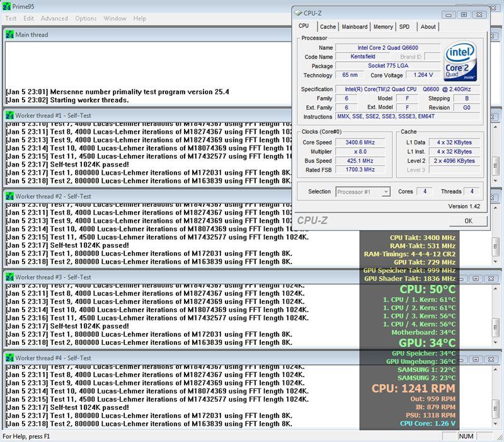Click the Worker thread #1 scrollbar thumb
Viewport: 504px width, 442px height.
point(495,166)
